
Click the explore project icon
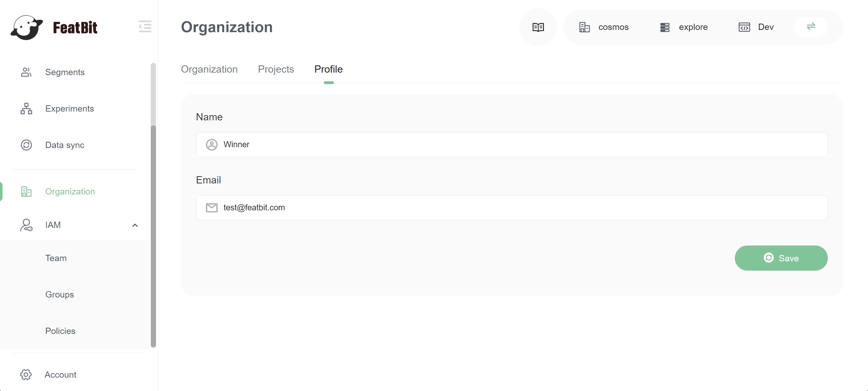665,27
